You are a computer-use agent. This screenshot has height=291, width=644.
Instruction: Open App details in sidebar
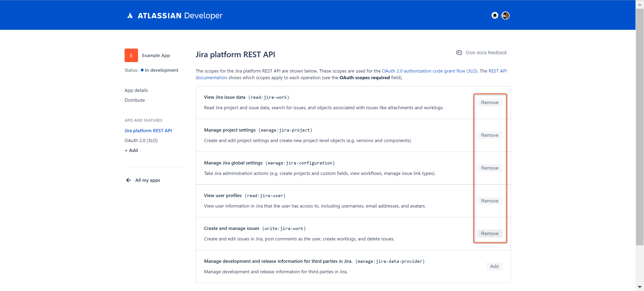[136, 90]
